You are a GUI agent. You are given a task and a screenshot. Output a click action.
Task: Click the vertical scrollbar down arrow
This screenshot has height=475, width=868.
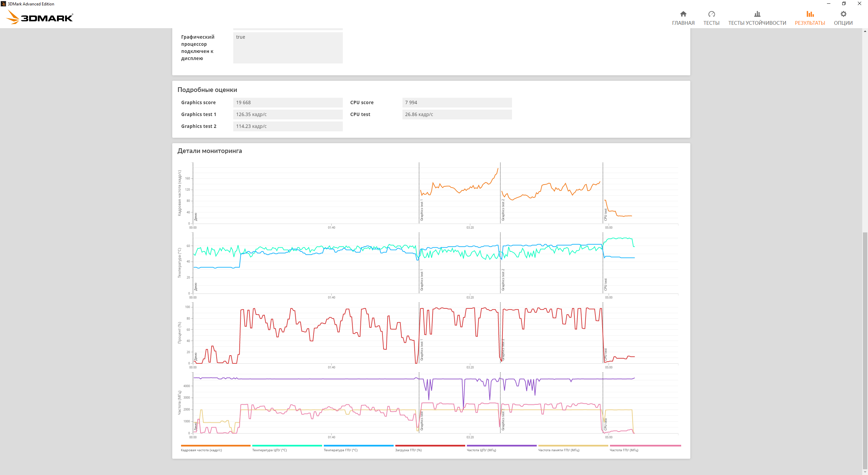pos(865,472)
